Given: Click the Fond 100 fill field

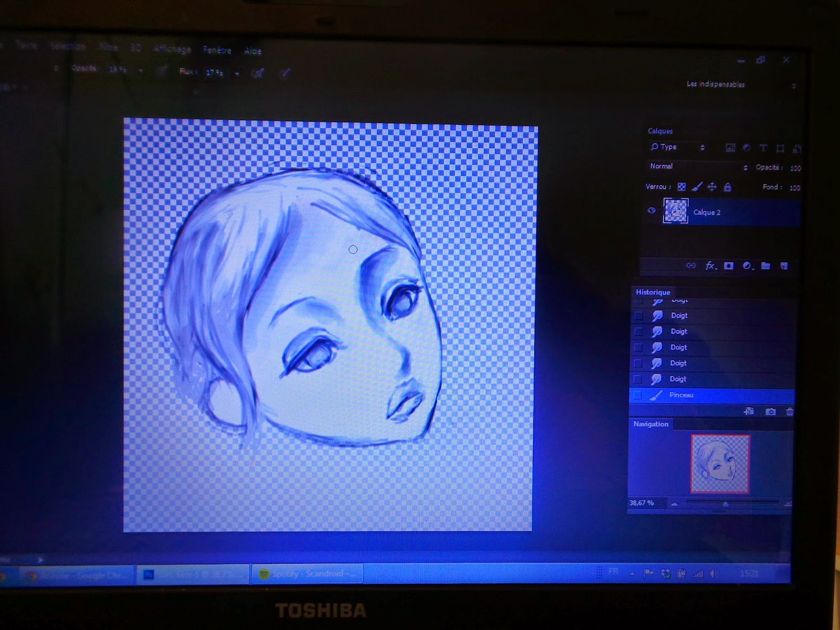Looking at the screenshot, I should (795, 188).
